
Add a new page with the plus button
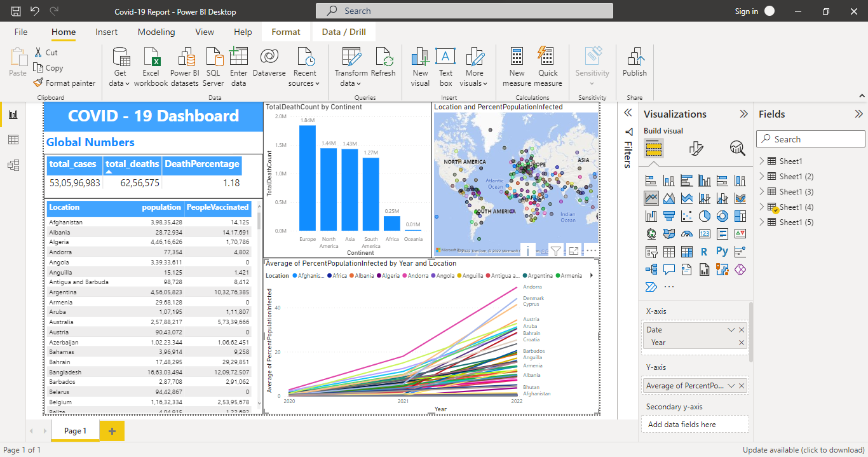pyautogui.click(x=112, y=430)
